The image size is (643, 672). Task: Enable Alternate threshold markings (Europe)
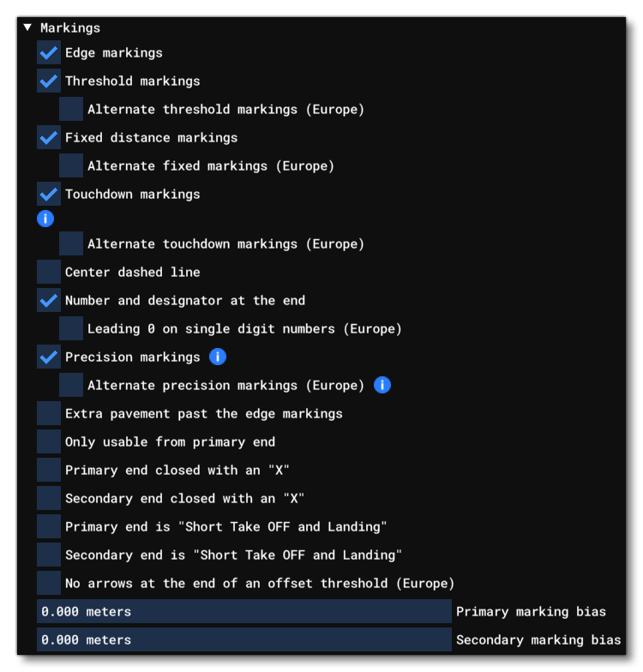click(71, 110)
